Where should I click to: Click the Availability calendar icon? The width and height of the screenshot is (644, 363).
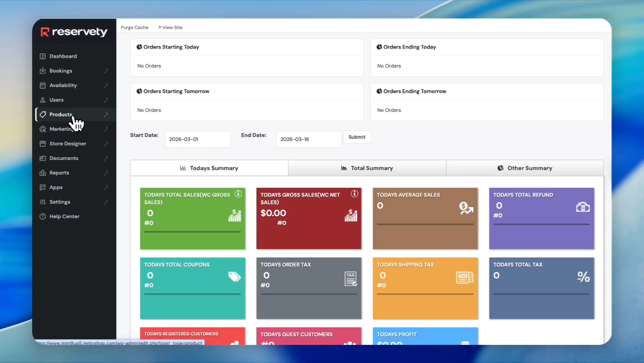tap(43, 85)
